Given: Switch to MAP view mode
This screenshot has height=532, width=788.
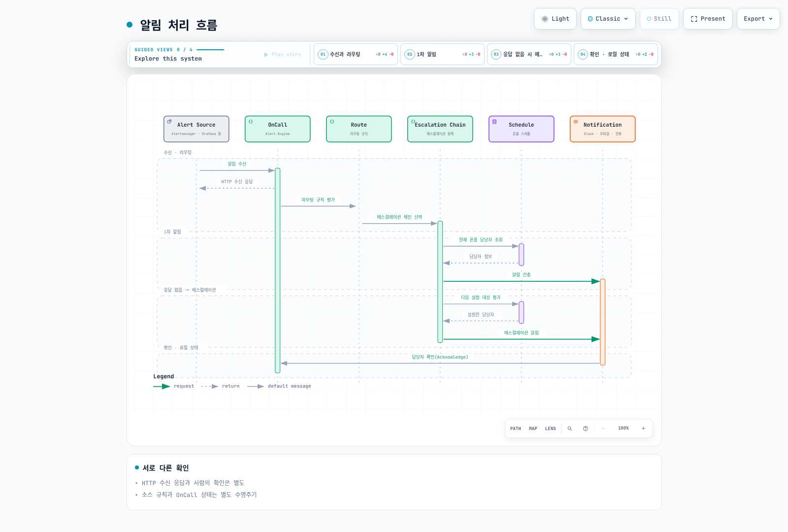Looking at the screenshot, I should [533, 429].
